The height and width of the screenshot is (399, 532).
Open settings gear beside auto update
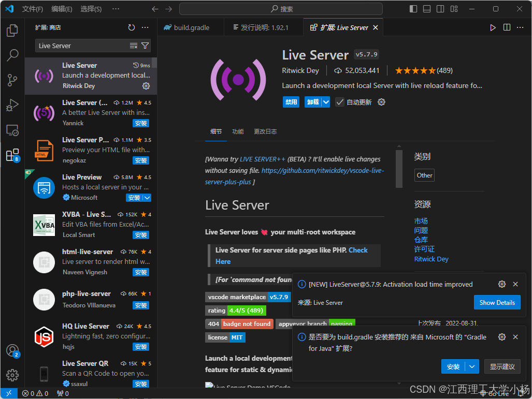381,102
